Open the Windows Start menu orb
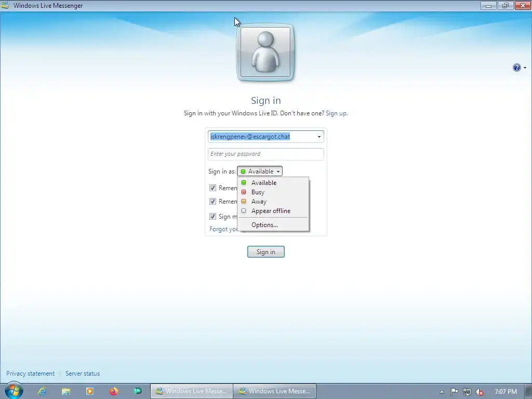 (x=14, y=391)
